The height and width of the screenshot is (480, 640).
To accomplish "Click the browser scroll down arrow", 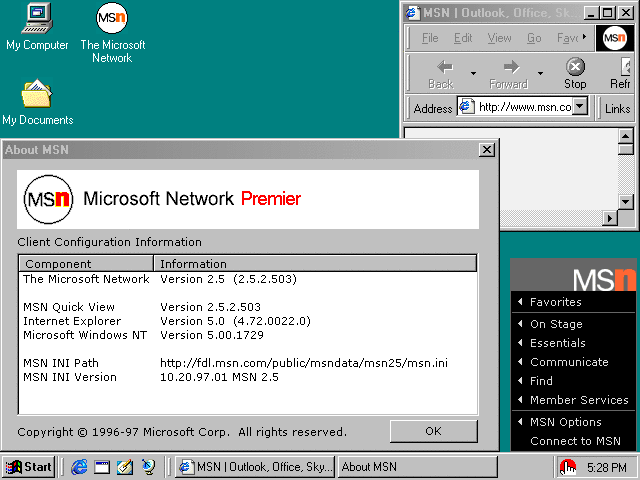I will tap(625, 201).
